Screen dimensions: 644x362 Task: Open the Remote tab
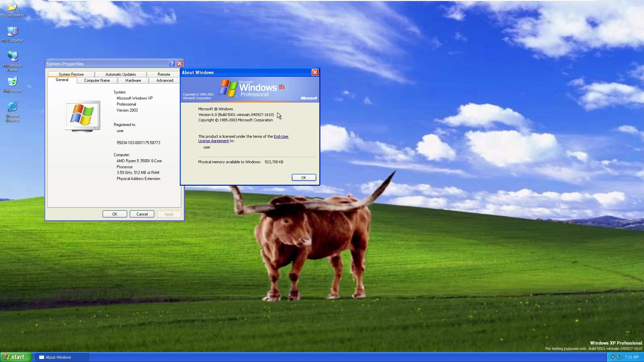tap(164, 74)
